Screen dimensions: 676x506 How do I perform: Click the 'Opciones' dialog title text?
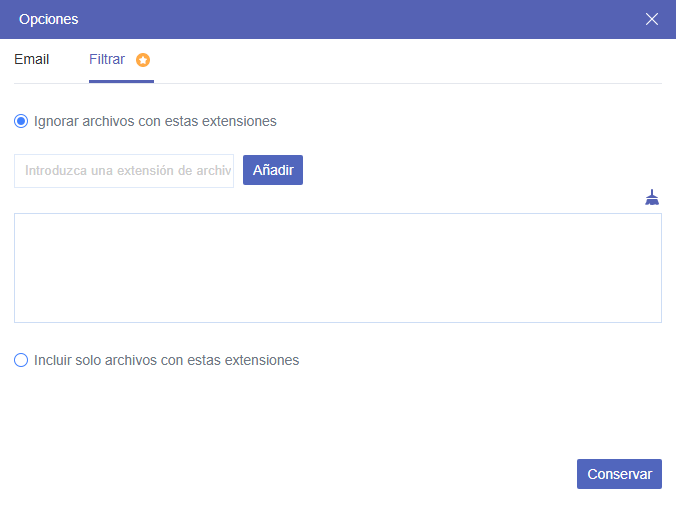48,19
